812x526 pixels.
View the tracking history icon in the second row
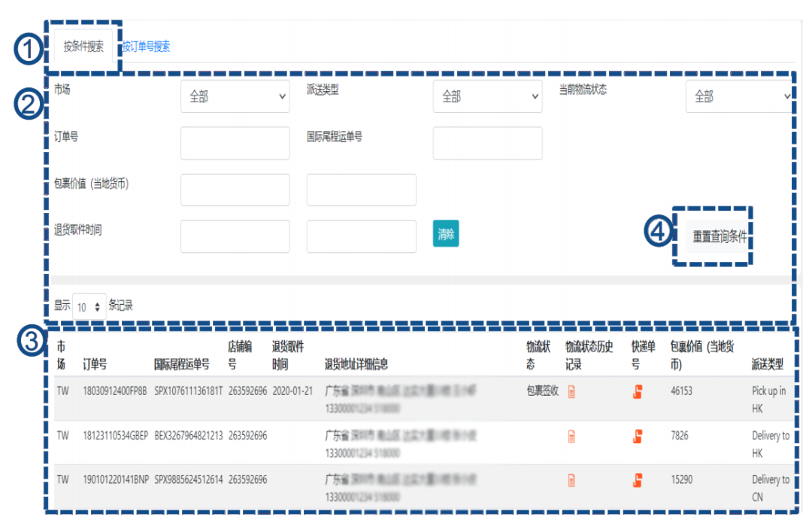[x=571, y=436]
